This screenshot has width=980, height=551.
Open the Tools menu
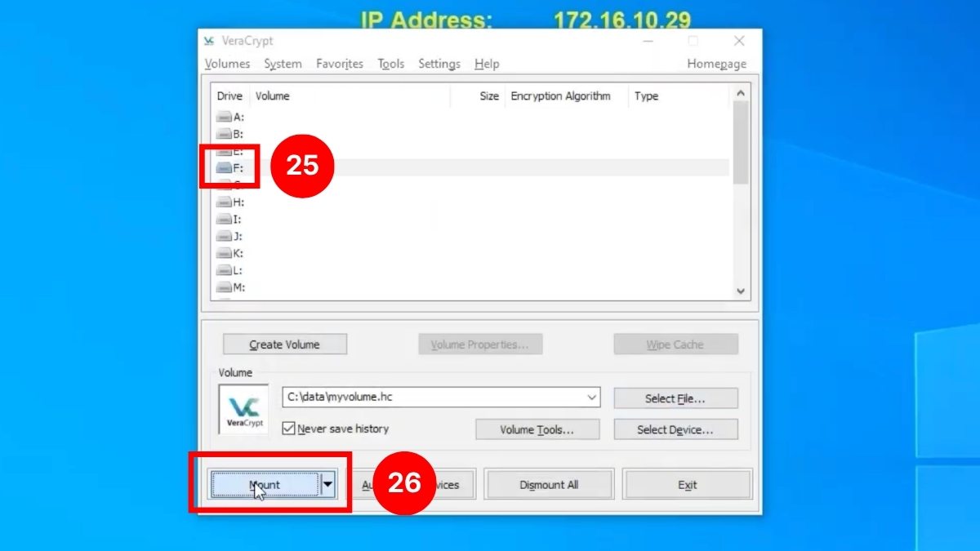point(390,64)
